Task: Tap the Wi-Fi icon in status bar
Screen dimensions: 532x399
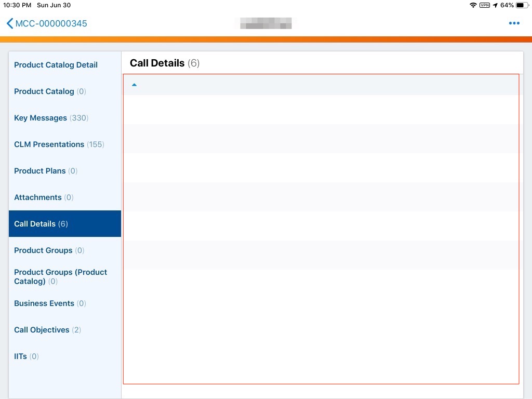Action: point(473,5)
